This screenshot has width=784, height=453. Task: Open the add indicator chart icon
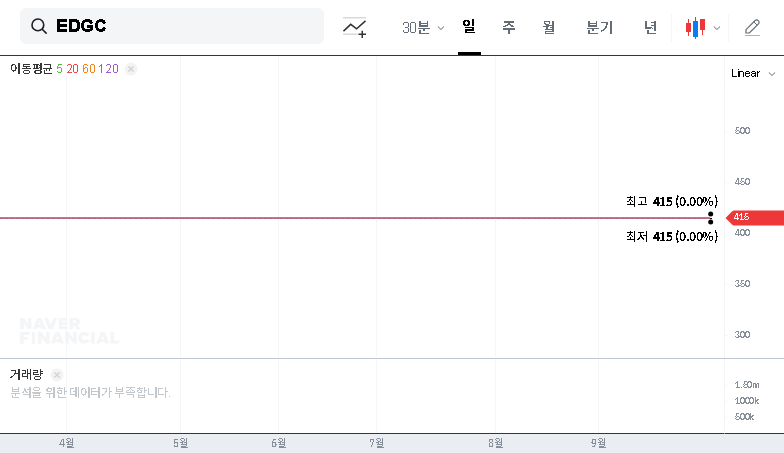(354, 27)
